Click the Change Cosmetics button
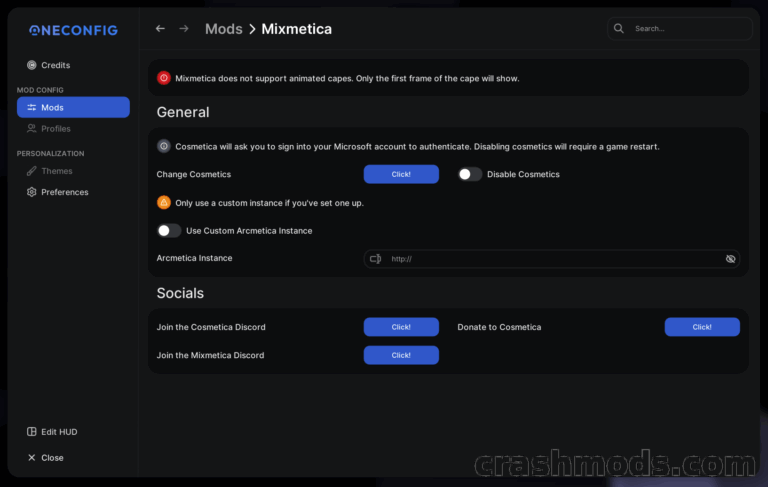The width and height of the screenshot is (768, 487). click(x=401, y=174)
